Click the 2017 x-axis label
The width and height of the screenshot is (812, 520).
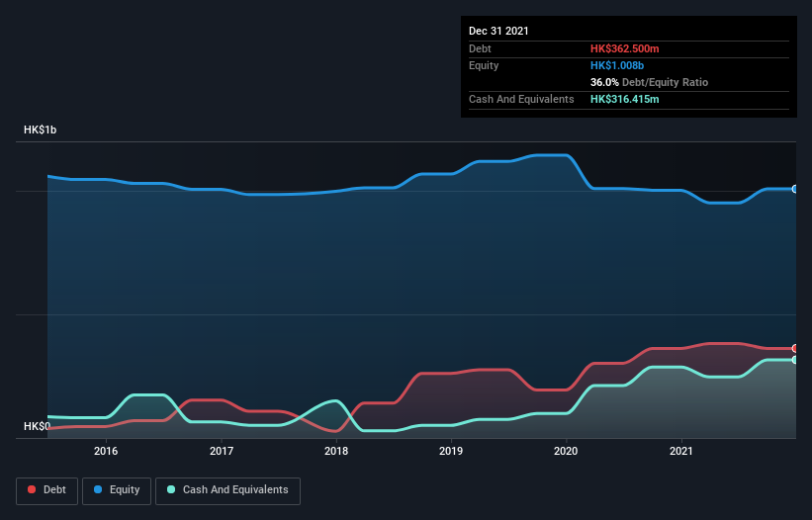tap(222, 451)
